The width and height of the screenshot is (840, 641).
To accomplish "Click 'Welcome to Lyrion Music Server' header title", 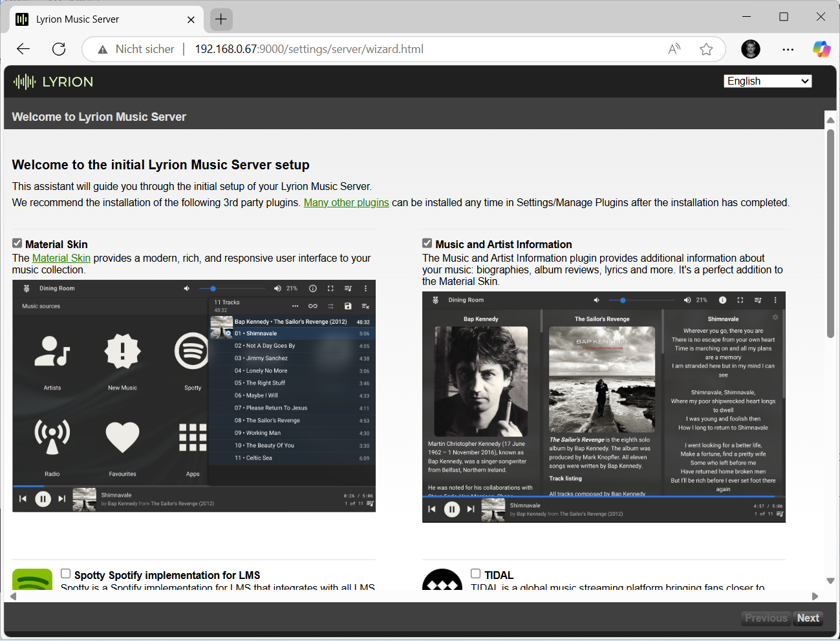I will [99, 117].
